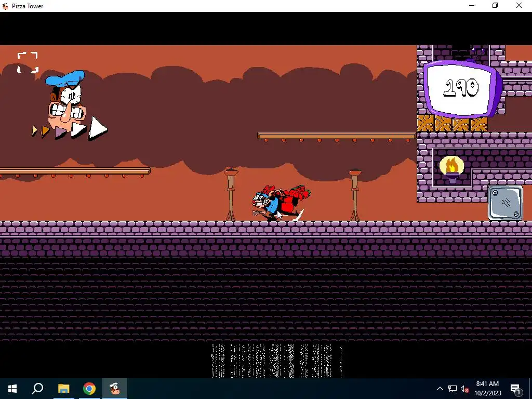Open Windows taskbar search
The image size is (532, 399).
coord(37,389)
